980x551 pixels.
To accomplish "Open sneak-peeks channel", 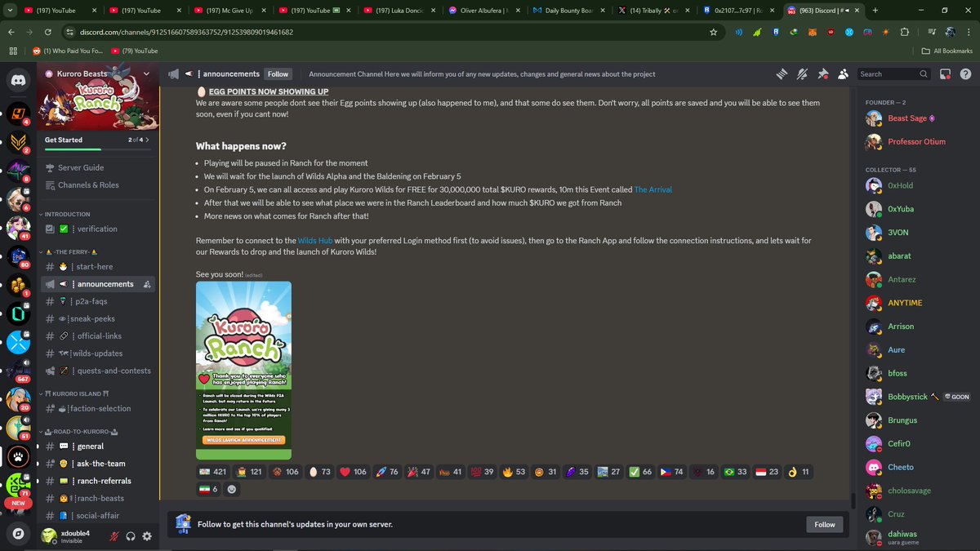I will click(x=98, y=319).
